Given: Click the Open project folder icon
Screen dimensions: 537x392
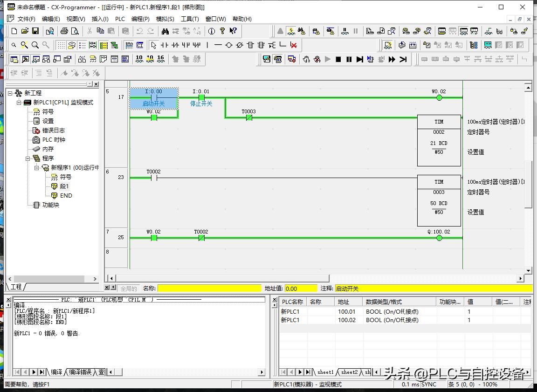Looking at the screenshot, I should 25,31.
